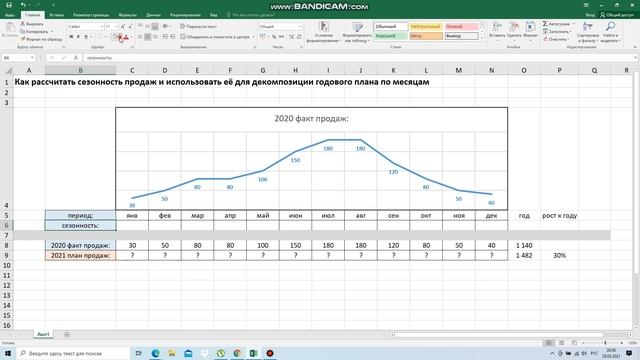Open the Очистить clear dropdown
This screenshot has width=640, height=360.
click(556, 39)
